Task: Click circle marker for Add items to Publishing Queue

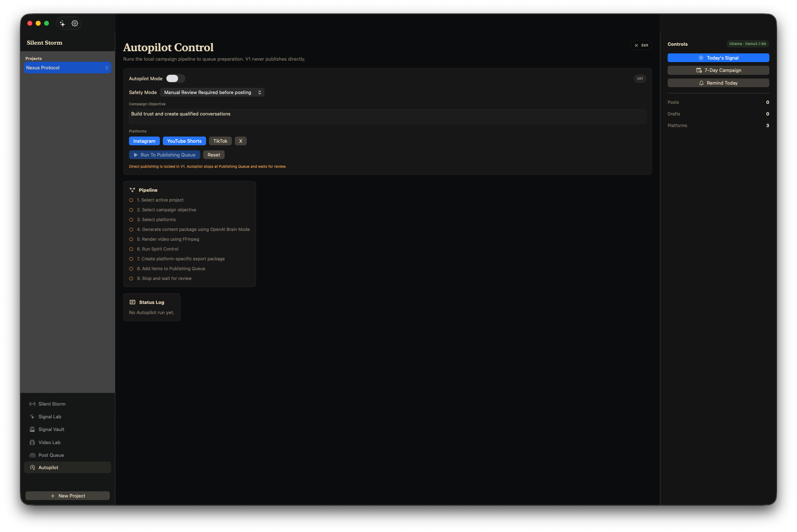Action: 131,269
